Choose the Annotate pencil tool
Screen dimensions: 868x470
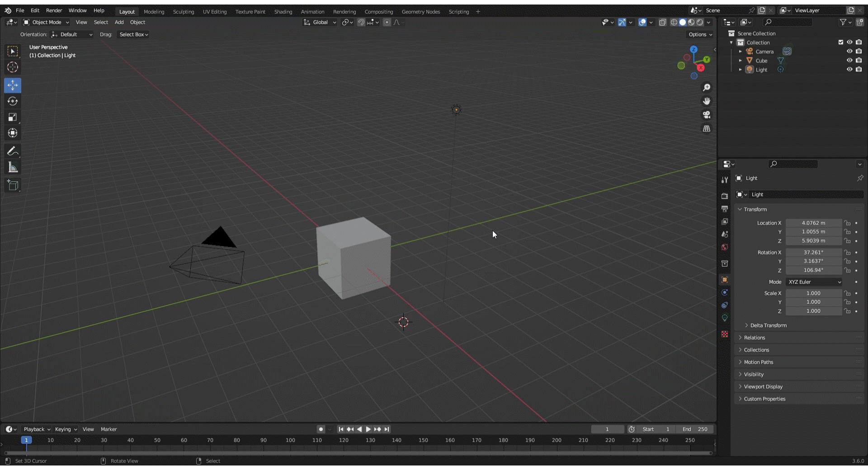pos(13,151)
